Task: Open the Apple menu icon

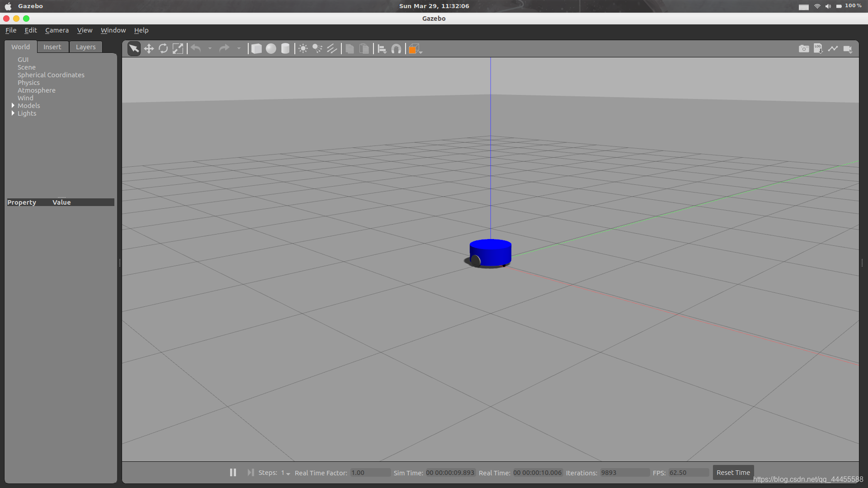Action: (8, 6)
